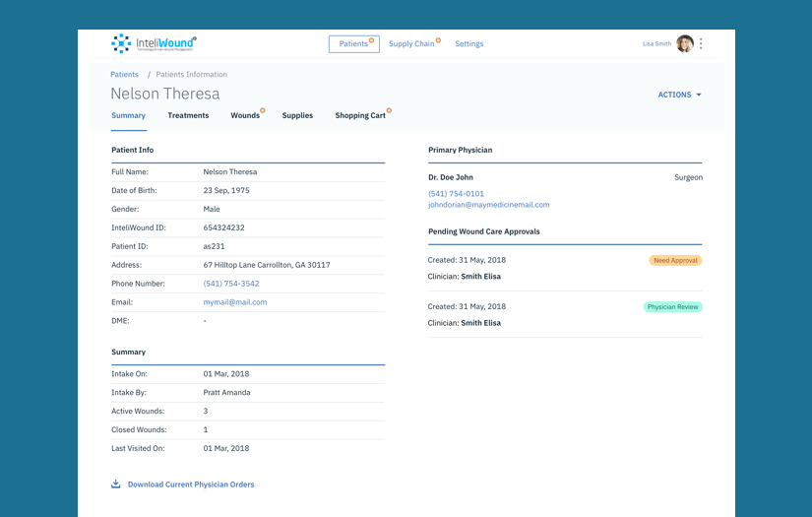Image resolution: width=812 pixels, height=517 pixels.
Task: Click the download icon for physician orders
Action: 116,484
